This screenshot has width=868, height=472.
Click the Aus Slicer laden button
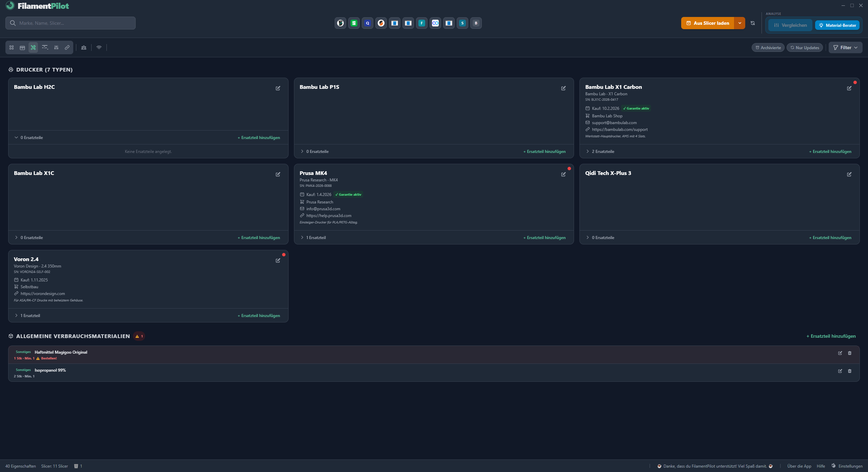708,23
